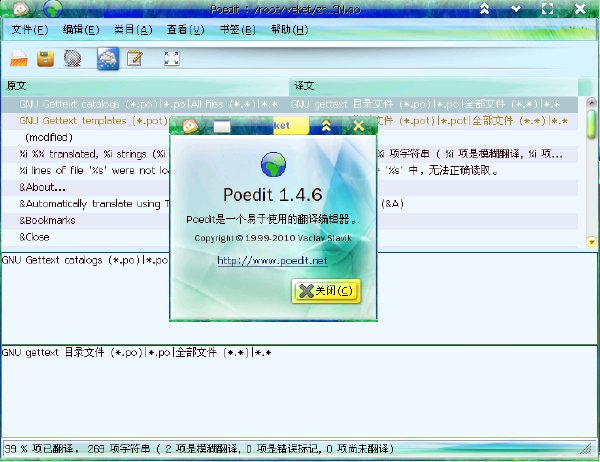Click the globe icon in main window titlebar
This screenshot has width=600, height=462.
pos(52,9)
